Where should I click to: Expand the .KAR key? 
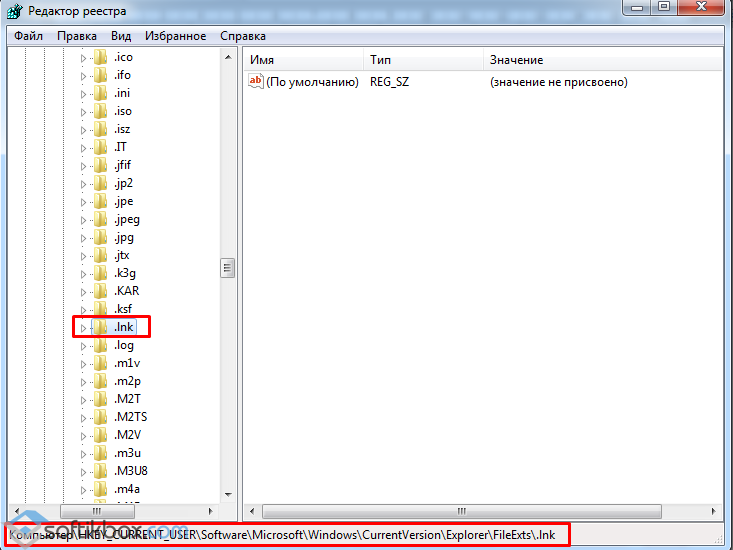click(x=83, y=292)
